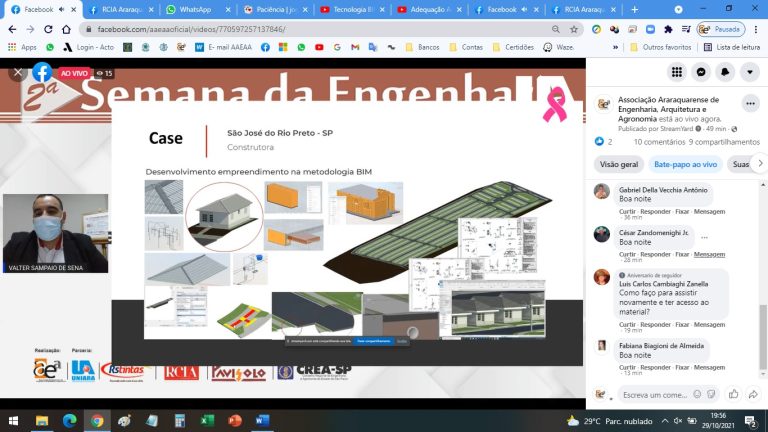Show more tabs with the right chevron
The height and width of the screenshot is (432, 768).
[760, 164]
